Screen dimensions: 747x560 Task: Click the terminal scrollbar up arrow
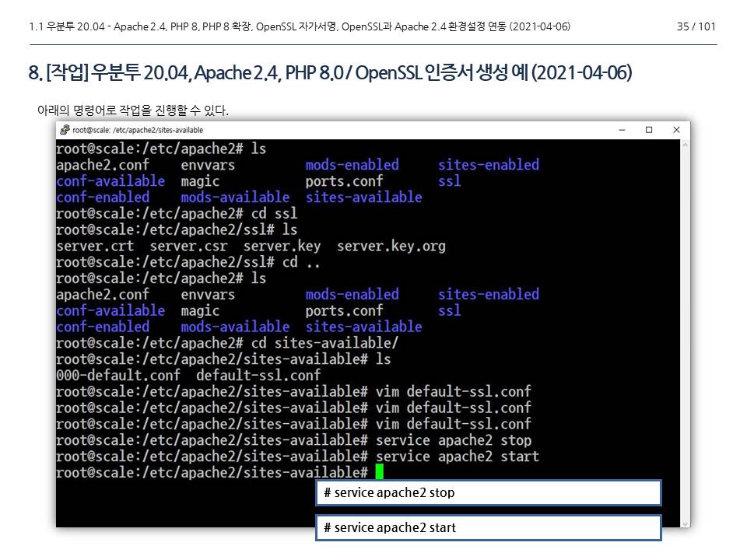[685, 145]
